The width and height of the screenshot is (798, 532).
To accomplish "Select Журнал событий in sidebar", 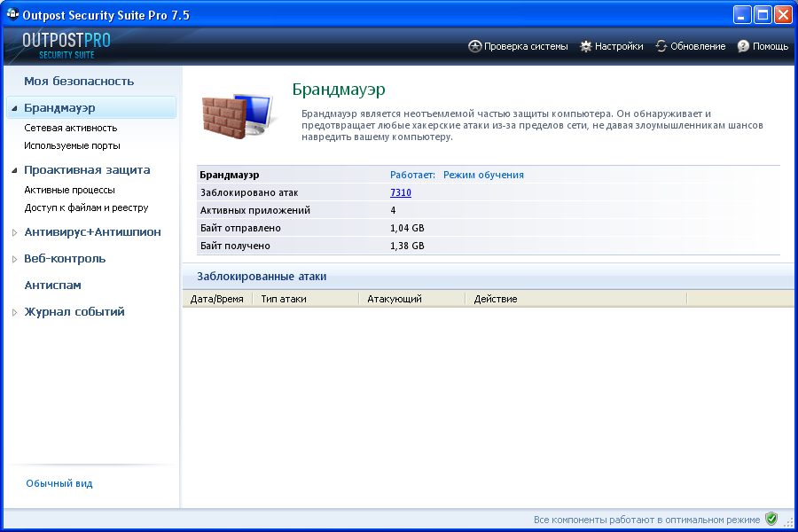I will (74, 311).
